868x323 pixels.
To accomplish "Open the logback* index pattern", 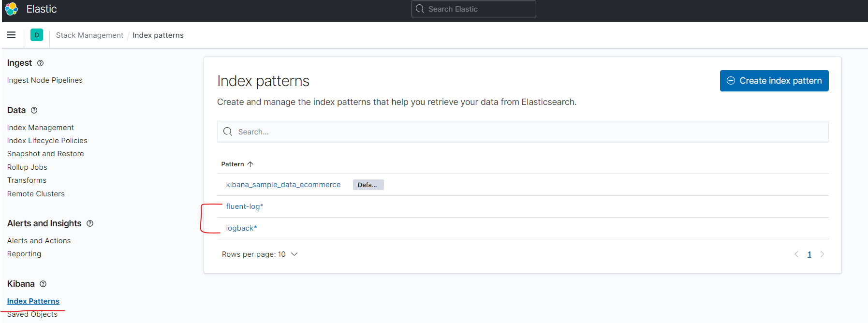I will coord(242,228).
